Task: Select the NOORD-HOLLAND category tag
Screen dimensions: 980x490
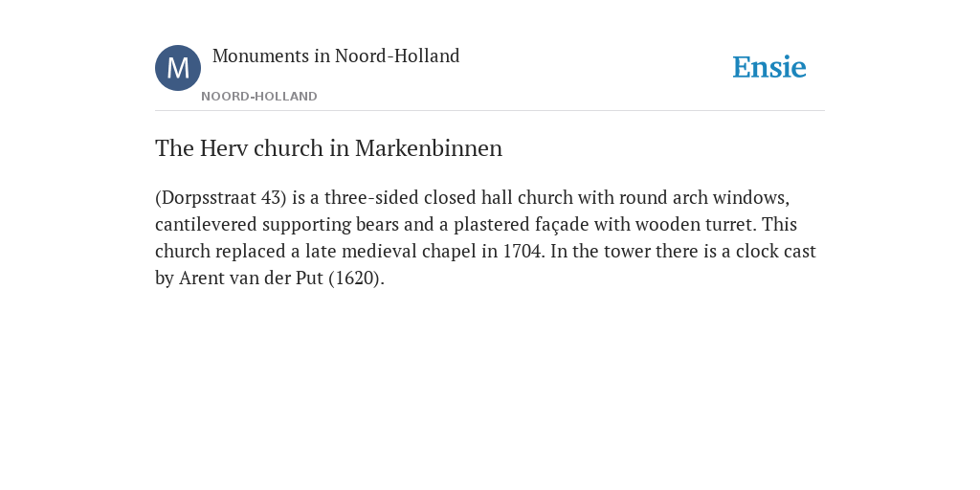Action: tap(259, 97)
